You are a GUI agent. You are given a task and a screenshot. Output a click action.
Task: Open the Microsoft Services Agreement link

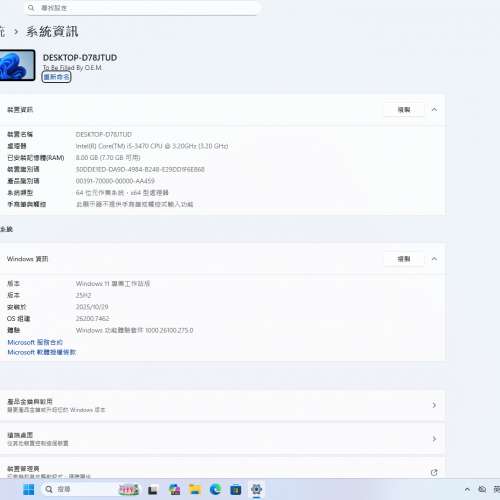35,342
